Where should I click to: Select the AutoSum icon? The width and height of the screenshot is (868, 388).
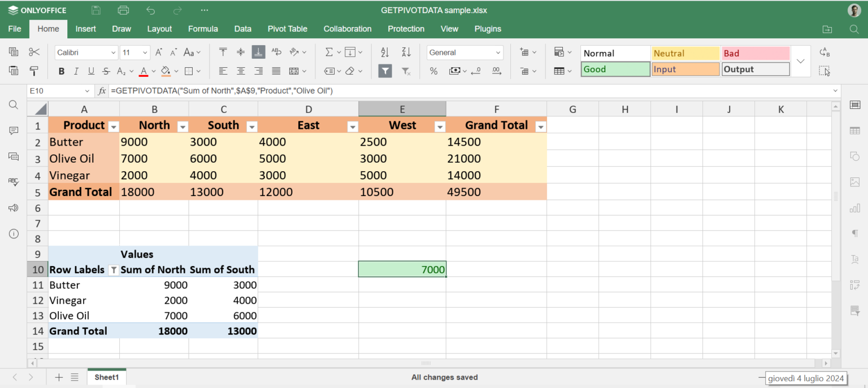pos(328,51)
